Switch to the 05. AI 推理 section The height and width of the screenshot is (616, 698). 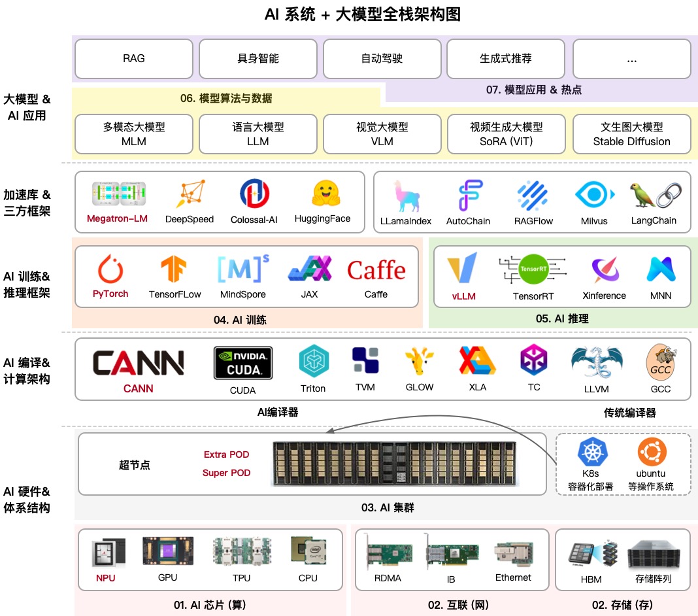pyautogui.click(x=561, y=317)
